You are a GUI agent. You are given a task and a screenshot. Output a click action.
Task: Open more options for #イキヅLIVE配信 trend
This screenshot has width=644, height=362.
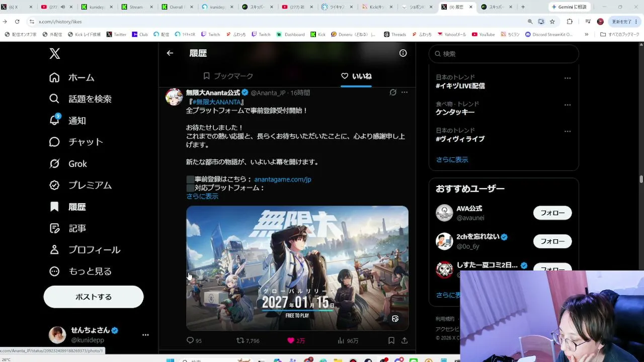(568, 78)
